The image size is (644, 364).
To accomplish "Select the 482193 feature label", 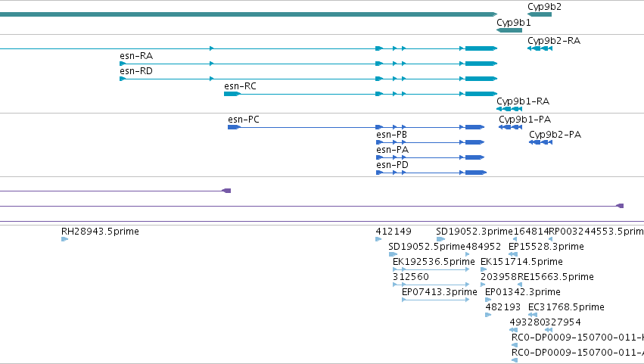I will pyautogui.click(x=502, y=307).
